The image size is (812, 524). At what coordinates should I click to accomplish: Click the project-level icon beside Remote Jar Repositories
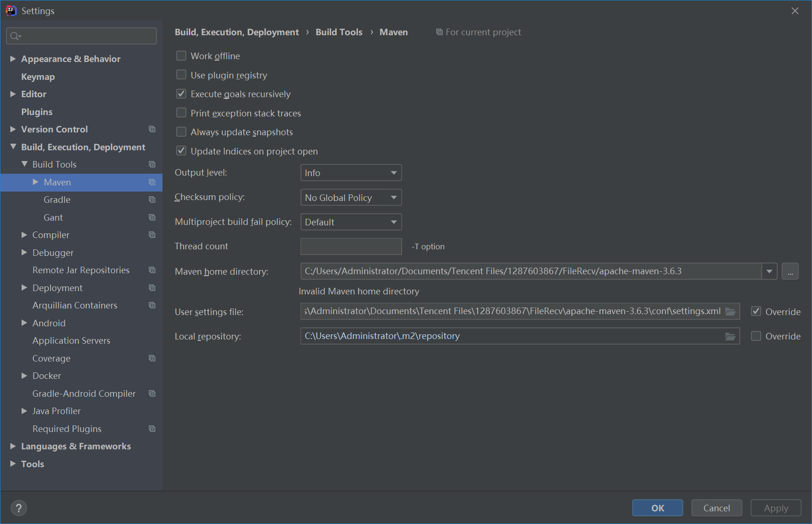click(152, 270)
